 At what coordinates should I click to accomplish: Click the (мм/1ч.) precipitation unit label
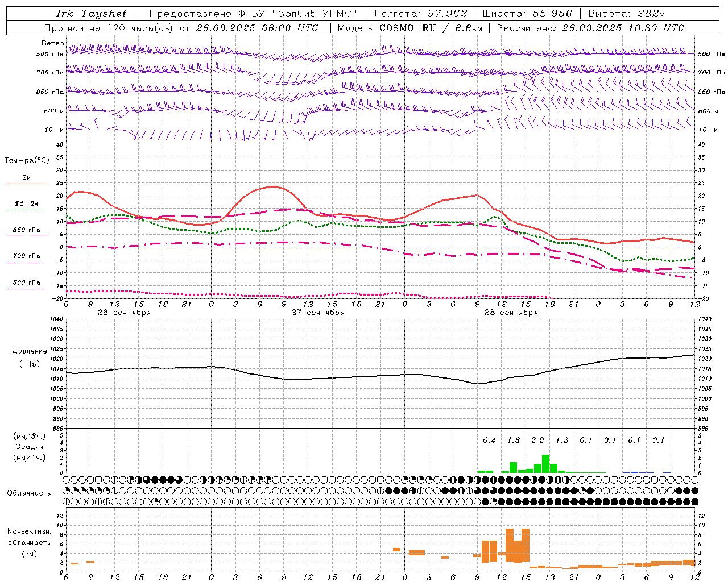(x=30, y=458)
